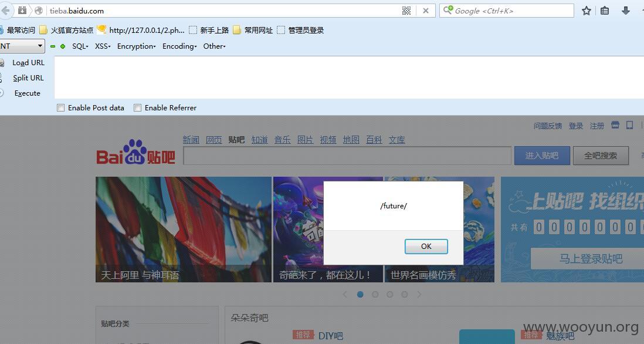Select the second carousel dot
Viewport: 644px width, 344px height.
[x=375, y=294]
